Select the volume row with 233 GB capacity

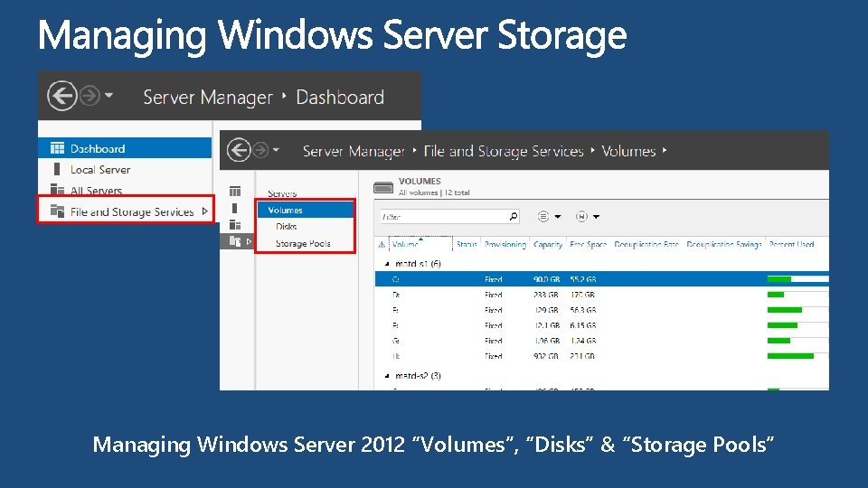602,295
